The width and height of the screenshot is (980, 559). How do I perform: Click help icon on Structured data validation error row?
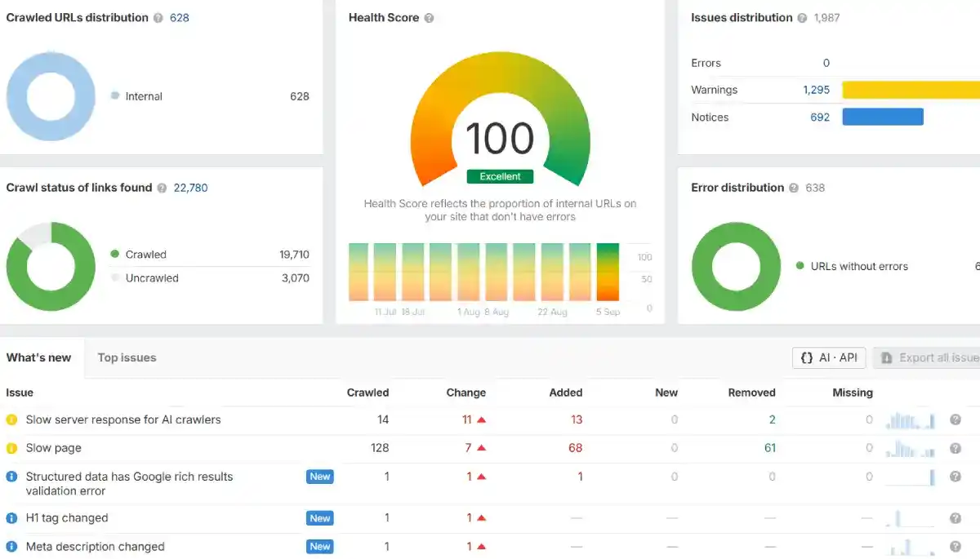[955, 477]
